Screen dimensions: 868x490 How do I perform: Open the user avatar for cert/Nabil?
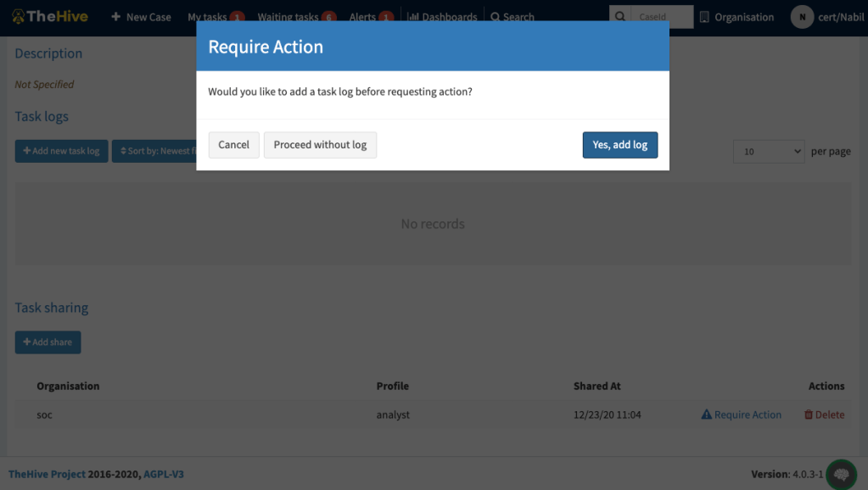pos(802,17)
